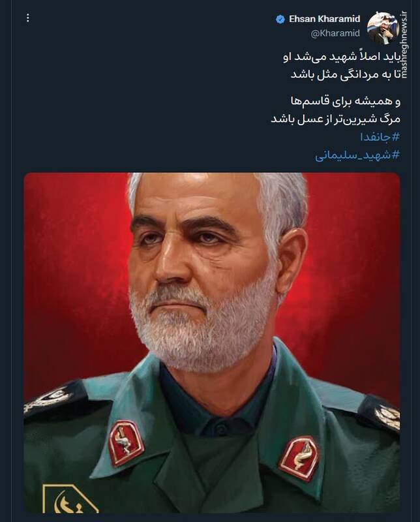The height and width of the screenshot is (522, 420).
Task: Open Ehsan Kharamid's profile avatar
Action: (x=383, y=28)
